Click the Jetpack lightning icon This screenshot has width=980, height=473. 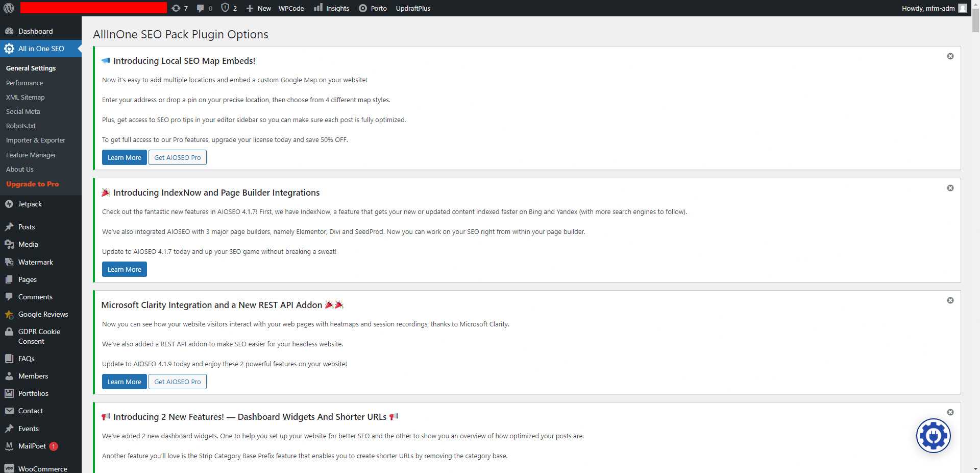tap(9, 204)
